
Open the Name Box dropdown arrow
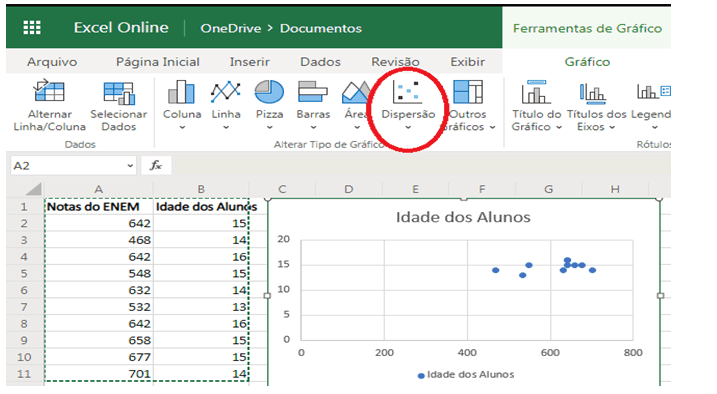pyautogui.click(x=130, y=165)
